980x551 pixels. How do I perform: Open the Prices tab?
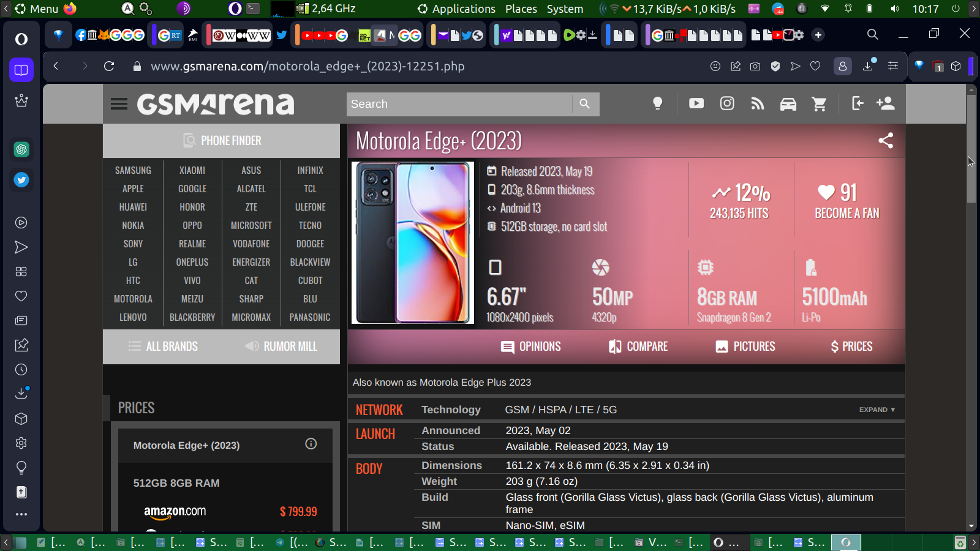[852, 347]
